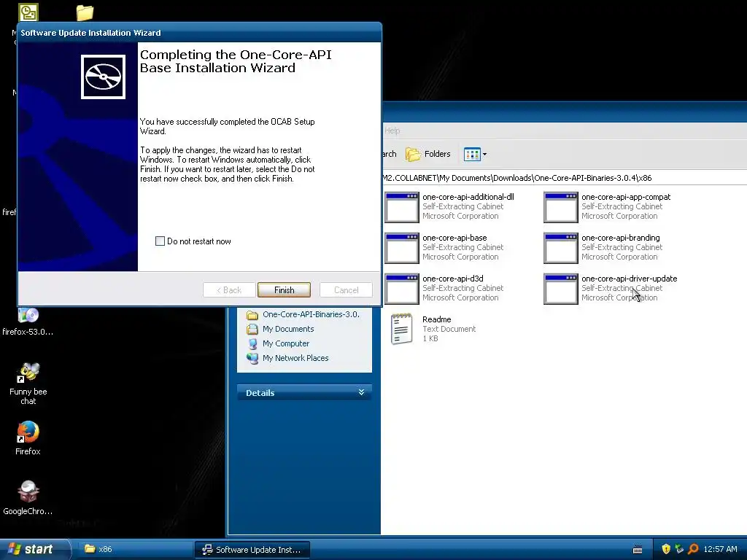Open the Firefox desktop shortcut

click(x=28, y=438)
